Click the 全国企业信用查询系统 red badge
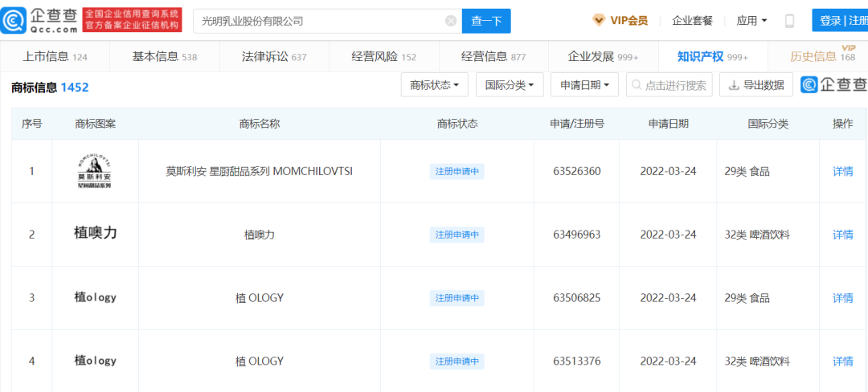 click(x=132, y=20)
